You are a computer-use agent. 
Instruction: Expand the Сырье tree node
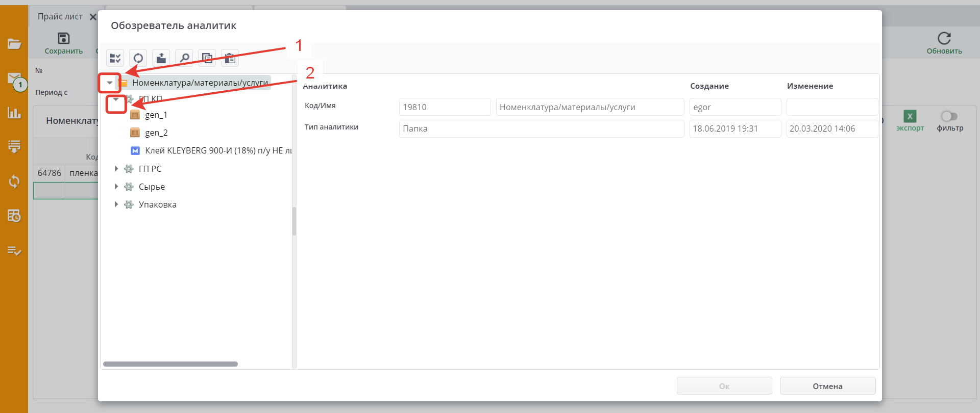(x=116, y=187)
